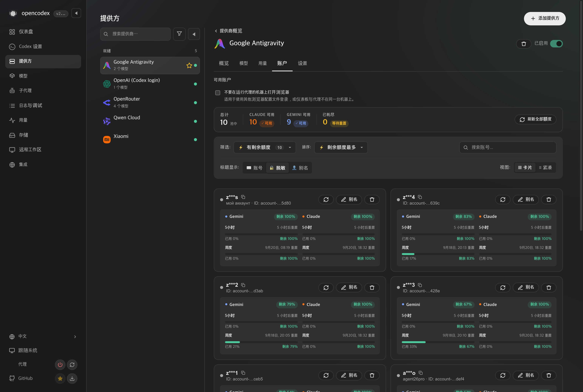Select the OpenAI (Codex login) provider
This screenshot has width=583, height=392.
[150, 84]
